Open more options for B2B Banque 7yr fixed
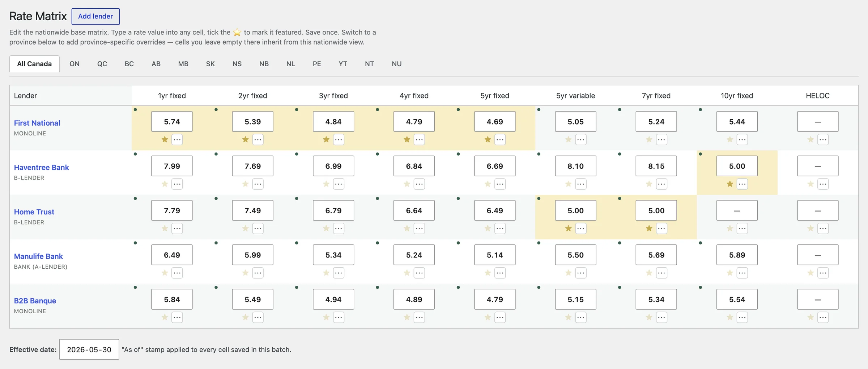The width and height of the screenshot is (868, 369). [661, 317]
